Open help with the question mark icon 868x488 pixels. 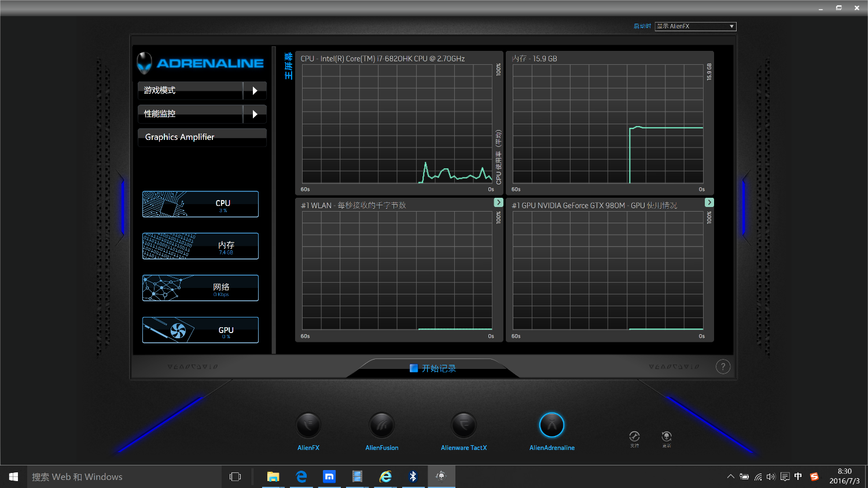click(723, 367)
